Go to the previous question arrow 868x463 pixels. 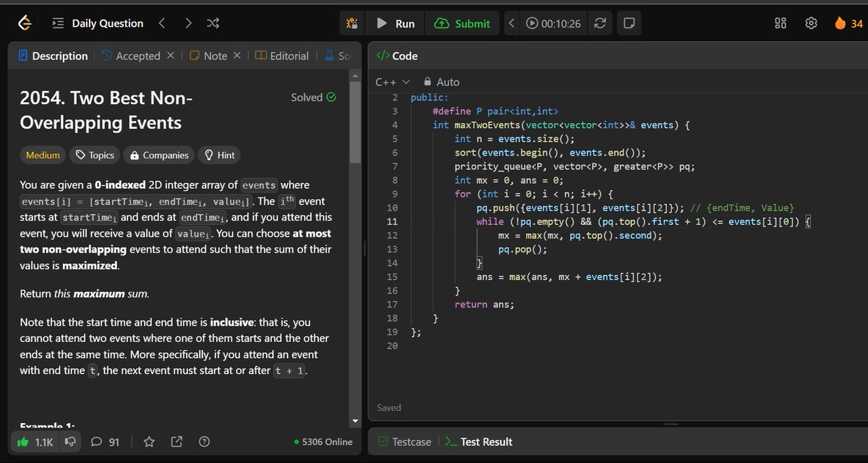pos(161,23)
